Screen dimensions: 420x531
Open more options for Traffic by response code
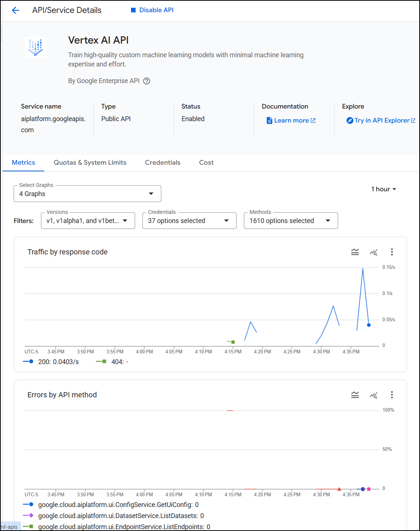pos(392,252)
